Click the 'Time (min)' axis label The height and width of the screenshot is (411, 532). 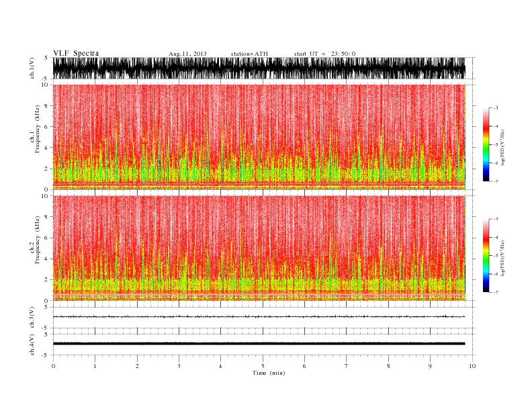click(x=269, y=373)
